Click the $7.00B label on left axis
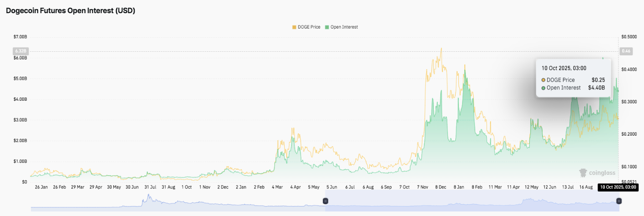644x216 pixels. pyautogui.click(x=20, y=36)
